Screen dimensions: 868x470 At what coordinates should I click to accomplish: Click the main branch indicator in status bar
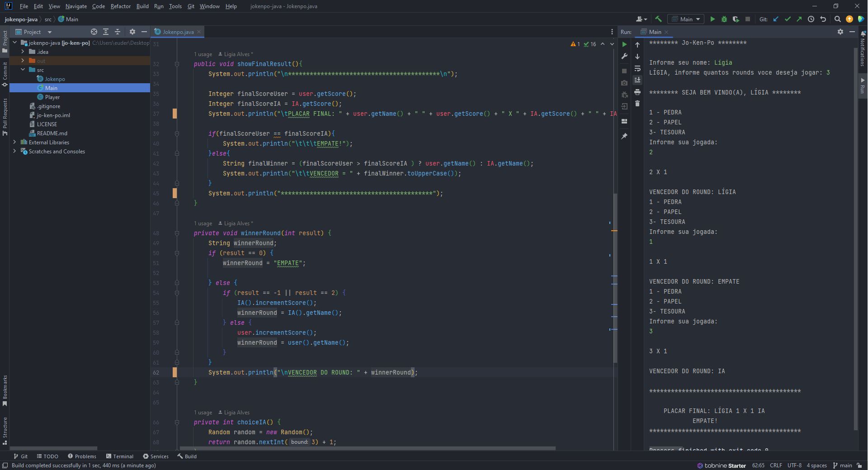[x=844, y=465]
